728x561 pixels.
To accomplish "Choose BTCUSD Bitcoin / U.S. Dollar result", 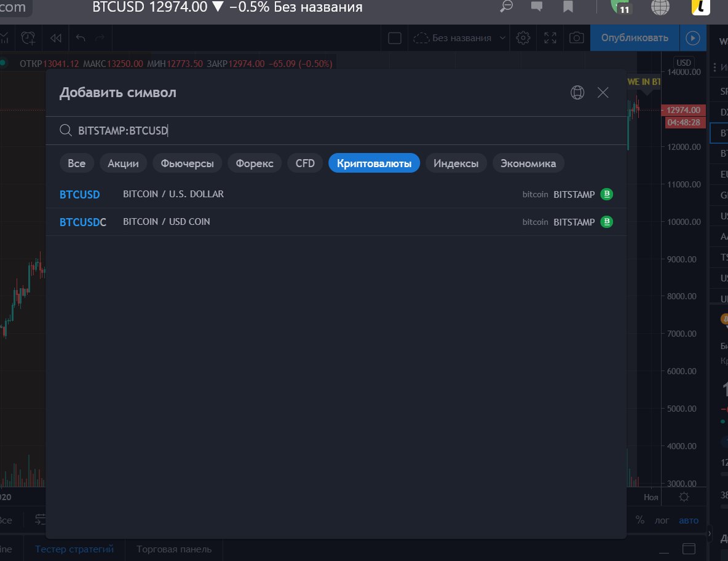I will point(336,194).
